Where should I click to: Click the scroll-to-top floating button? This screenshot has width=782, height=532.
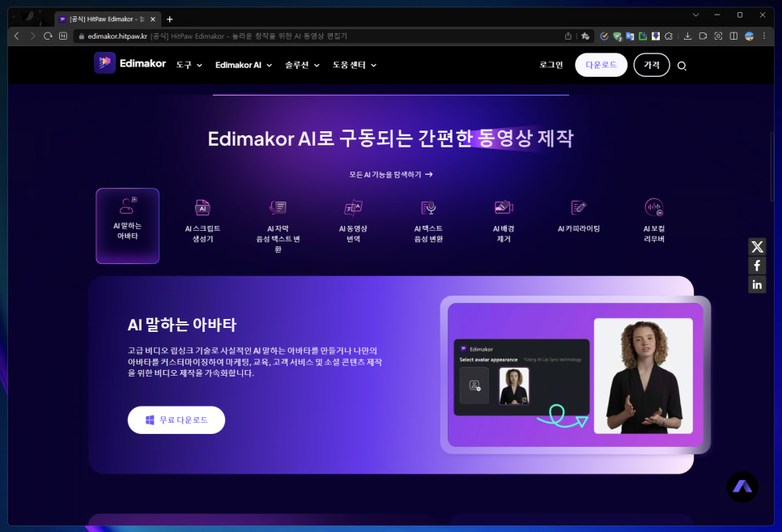click(x=742, y=487)
